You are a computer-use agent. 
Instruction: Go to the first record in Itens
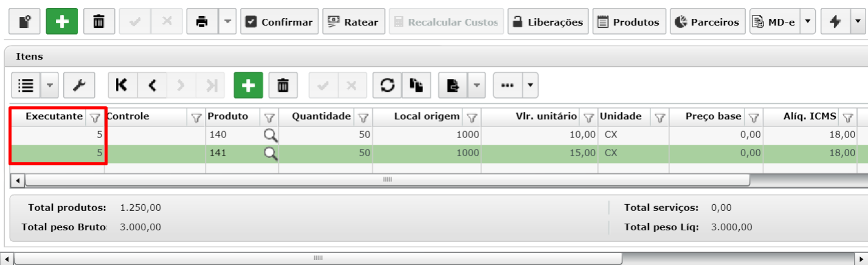pyautogui.click(x=122, y=86)
